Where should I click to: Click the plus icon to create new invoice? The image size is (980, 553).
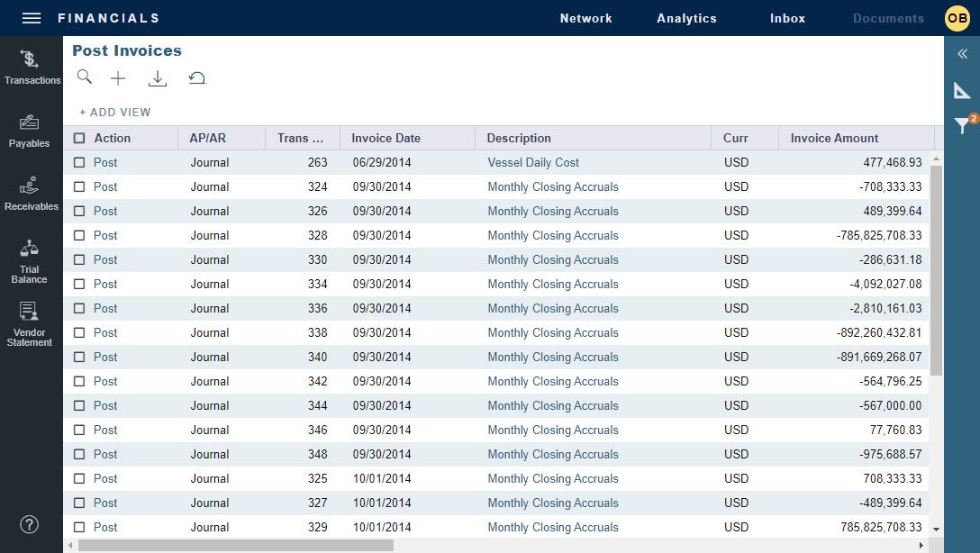click(118, 77)
